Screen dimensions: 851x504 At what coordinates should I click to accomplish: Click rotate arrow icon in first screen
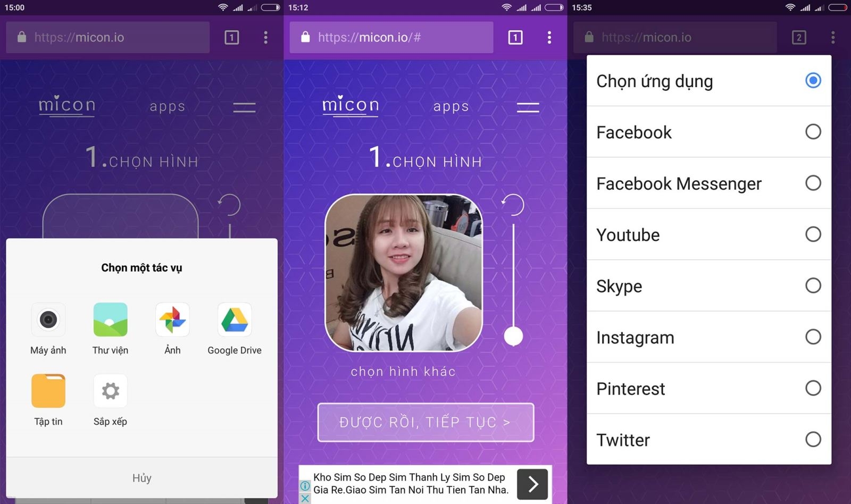point(229,205)
